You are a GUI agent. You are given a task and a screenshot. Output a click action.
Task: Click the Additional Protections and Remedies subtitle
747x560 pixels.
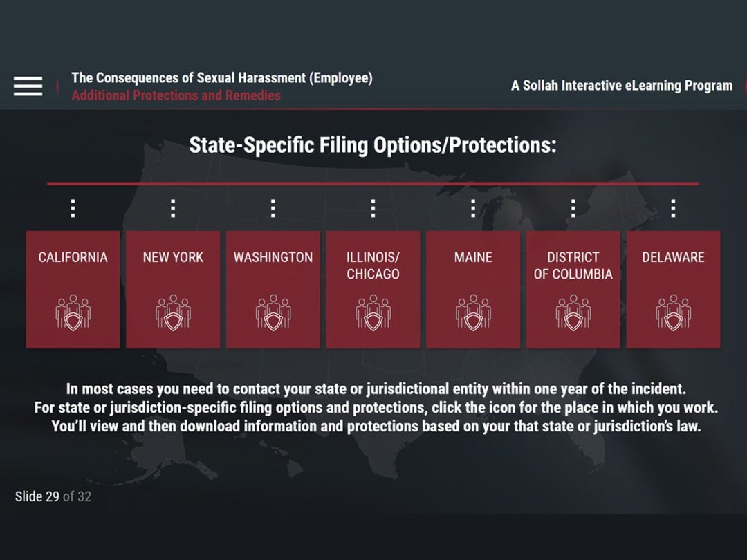click(176, 95)
